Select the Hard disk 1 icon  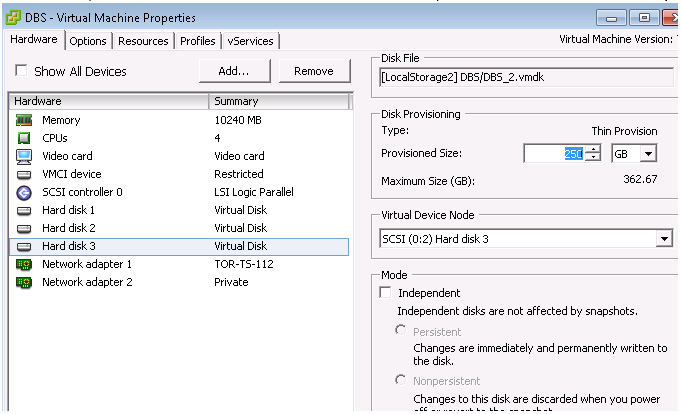pos(24,210)
